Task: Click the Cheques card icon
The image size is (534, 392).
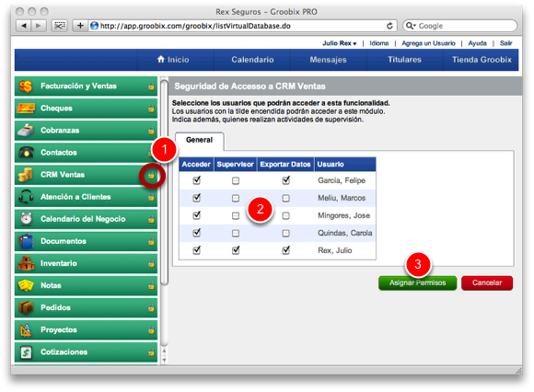Action: (x=26, y=109)
